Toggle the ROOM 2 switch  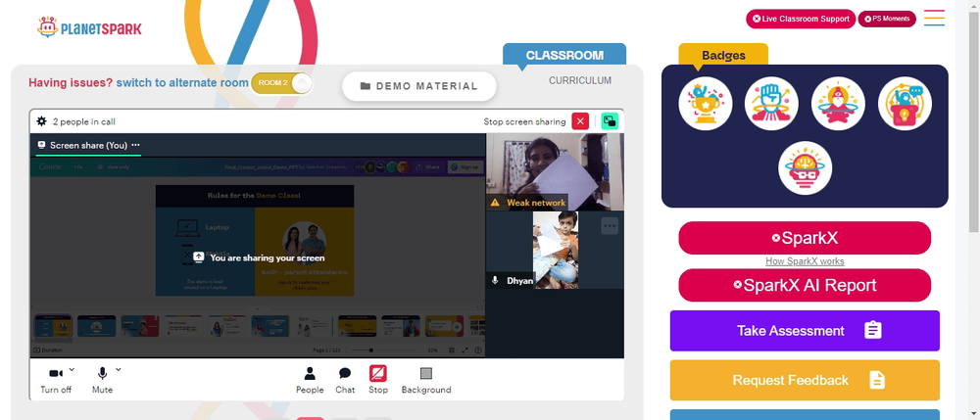click(282, 83)
